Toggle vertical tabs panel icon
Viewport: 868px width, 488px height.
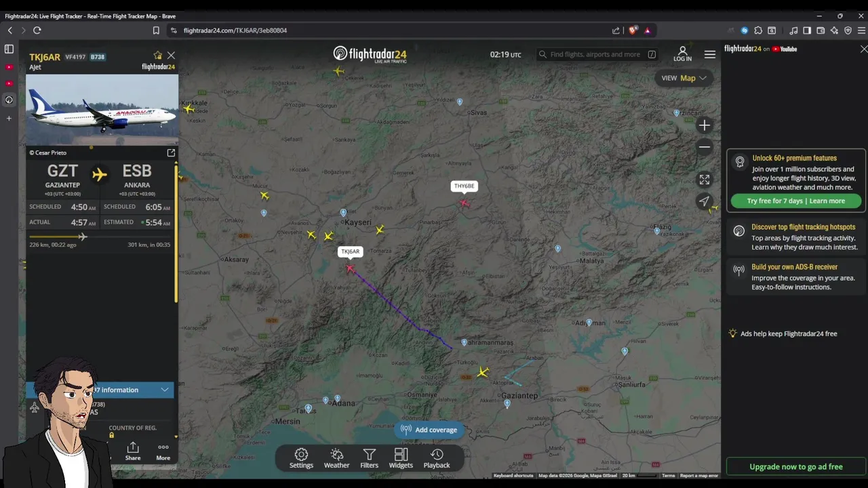9,49
